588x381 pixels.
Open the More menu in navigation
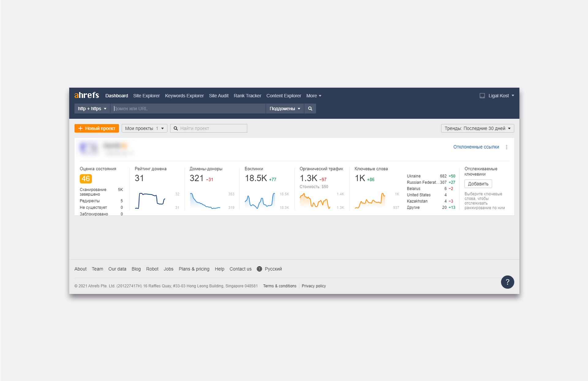coord(314,96)
